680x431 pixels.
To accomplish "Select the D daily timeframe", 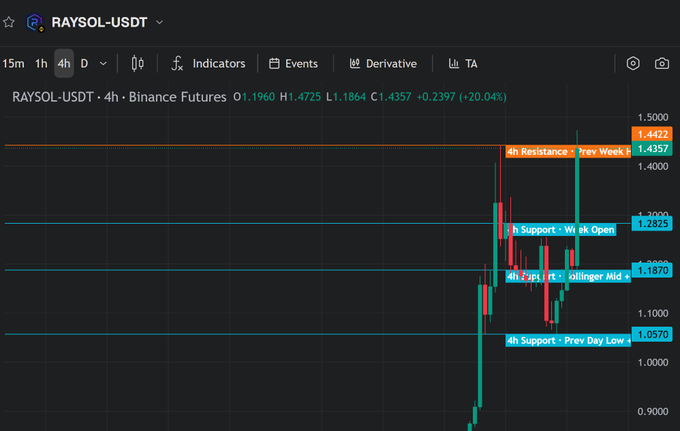I will pyautogui.click(x=84, y=64).
